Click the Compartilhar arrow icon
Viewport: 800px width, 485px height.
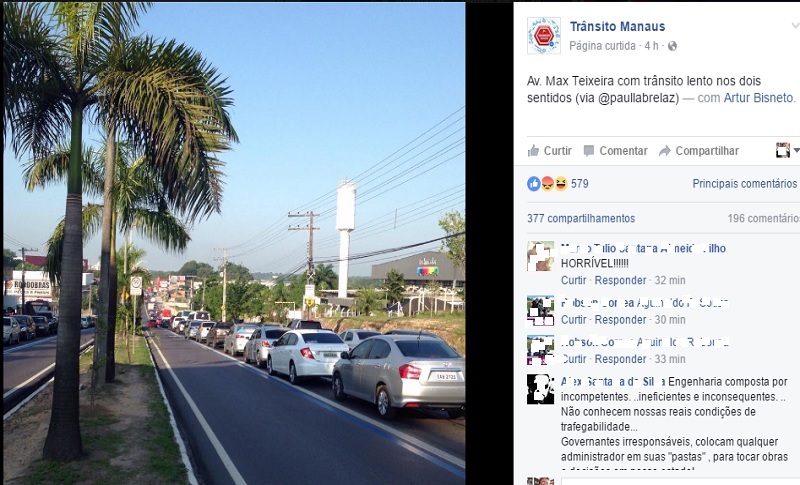(664, 150)
